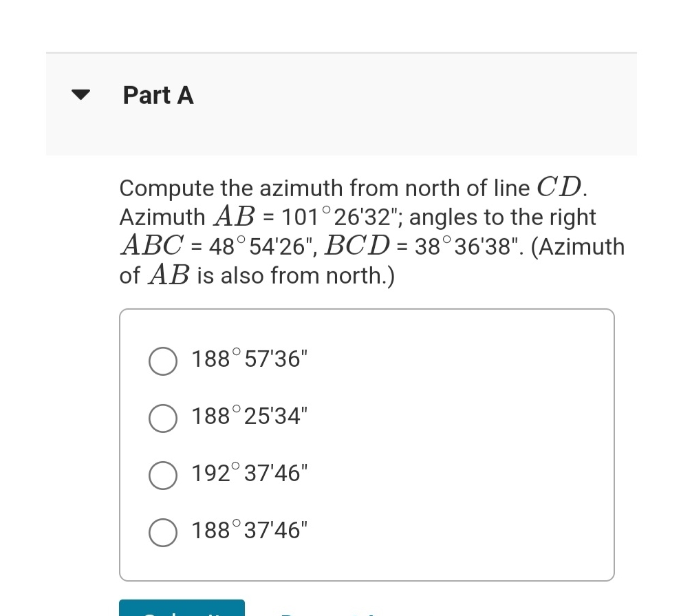The image size is (692, 616).
Task: Choose the first radio button in the list
Action: [163, 361]
